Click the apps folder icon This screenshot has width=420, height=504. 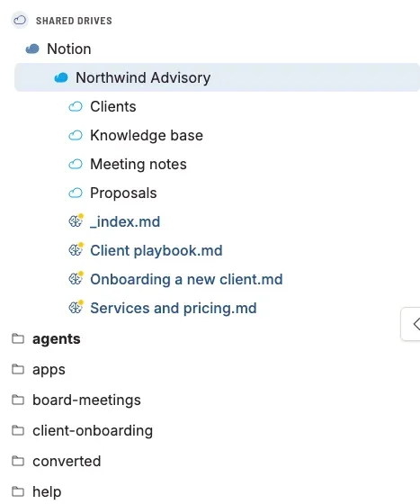[18, 369]
